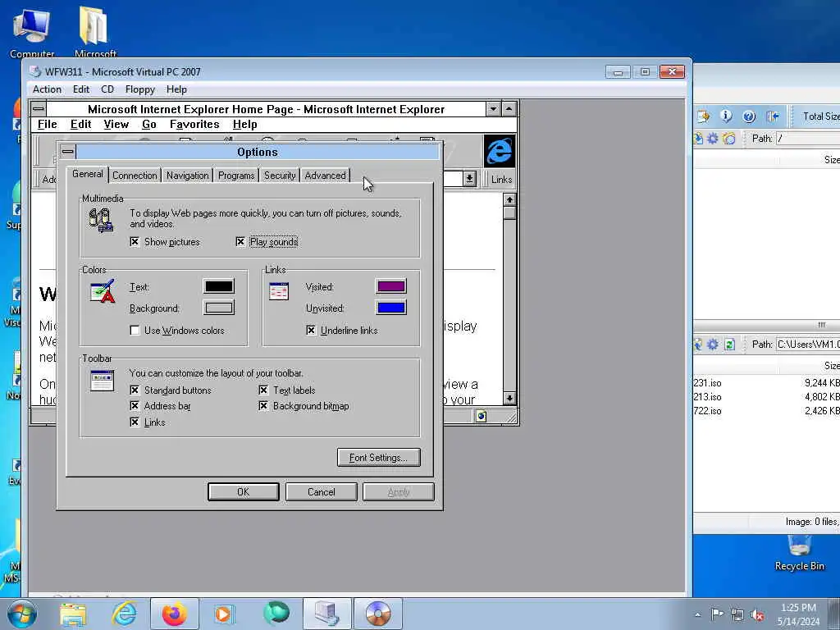The width and height of the screenshot is (840, 630).
Task: Switch to the Connection tab
Action: [x=135, y=176]
